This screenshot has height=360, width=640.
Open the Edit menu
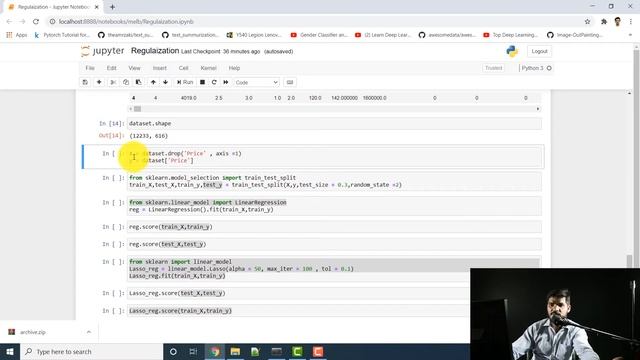(x=111, y=68)
